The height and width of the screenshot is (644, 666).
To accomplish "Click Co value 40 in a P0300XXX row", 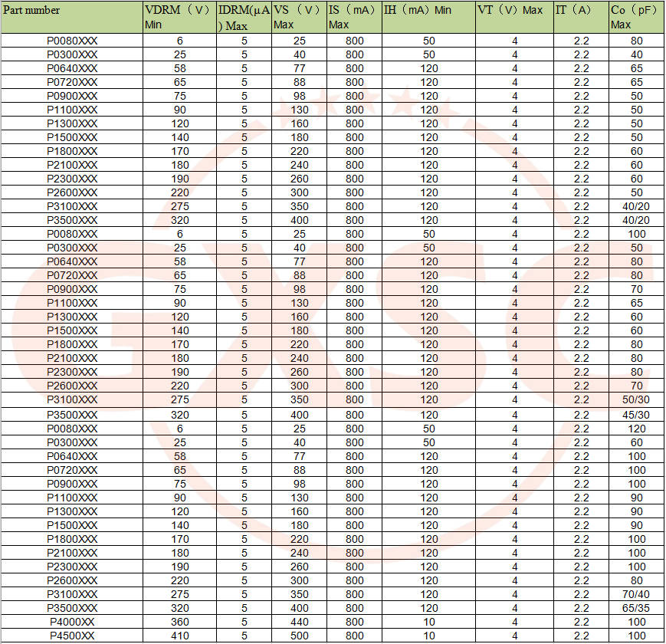I will point(637,54).
